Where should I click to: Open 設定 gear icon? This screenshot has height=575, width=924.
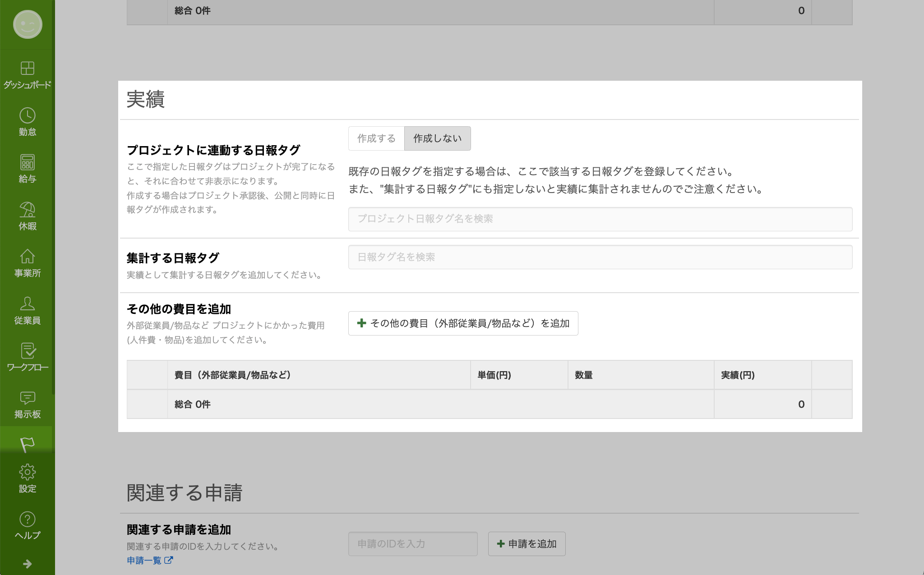click(27, 473)
